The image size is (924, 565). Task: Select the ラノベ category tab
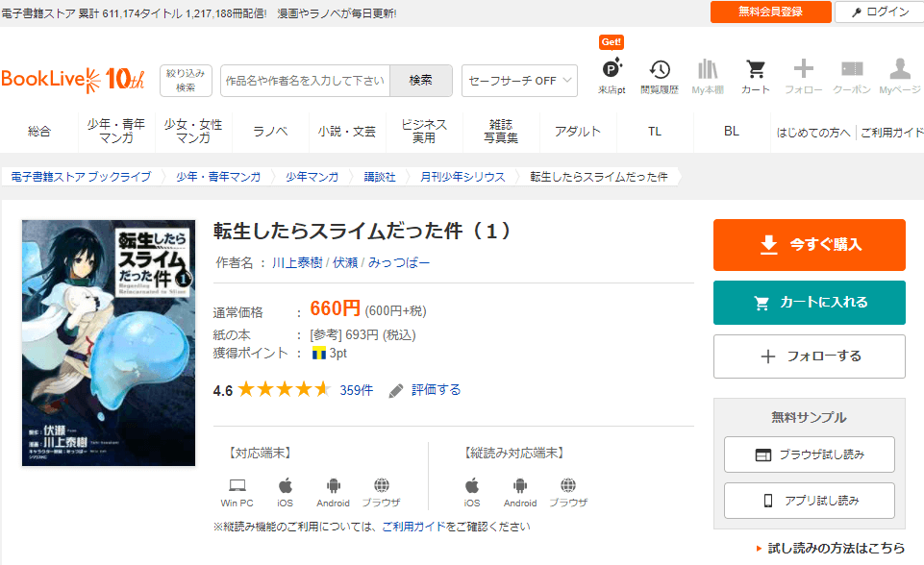click(x=270, y=132)
